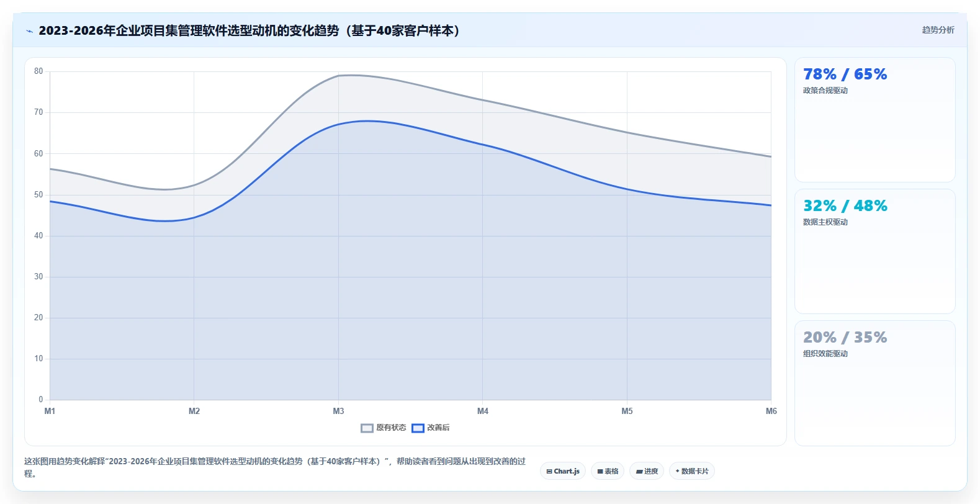Click the M3 x-axis label

338,411
